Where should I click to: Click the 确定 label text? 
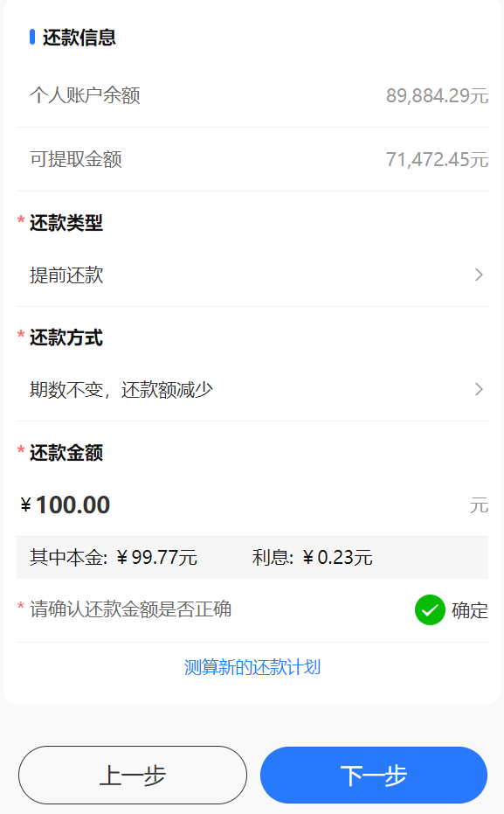coord(470,610)
